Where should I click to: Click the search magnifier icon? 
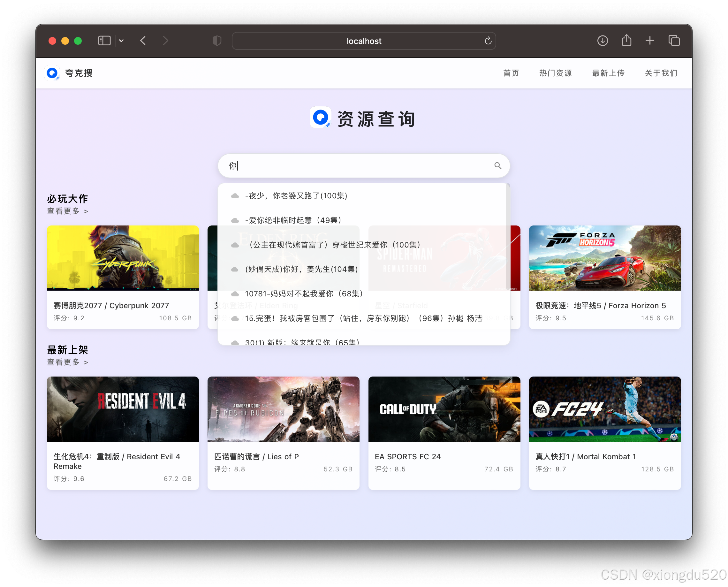point(497,165)
